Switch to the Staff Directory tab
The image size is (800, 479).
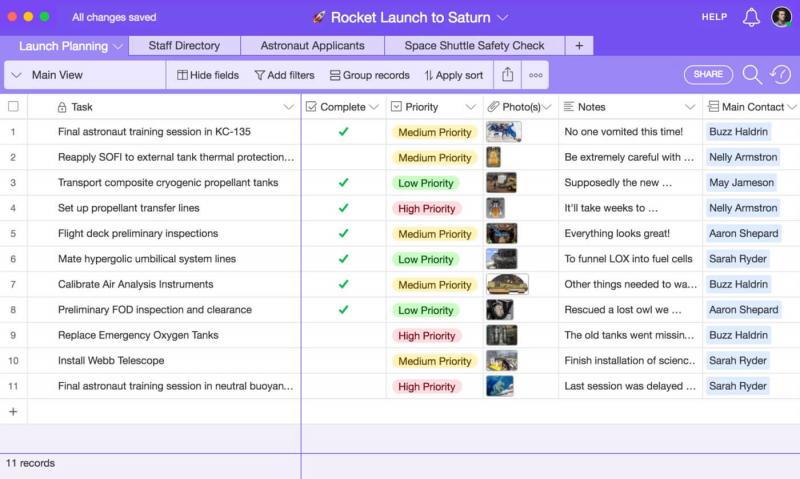pyautogui.click(x=184, y=45)
